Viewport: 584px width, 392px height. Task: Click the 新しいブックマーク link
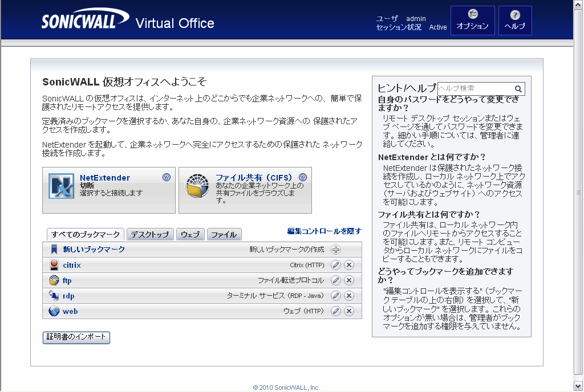point(94,249)
